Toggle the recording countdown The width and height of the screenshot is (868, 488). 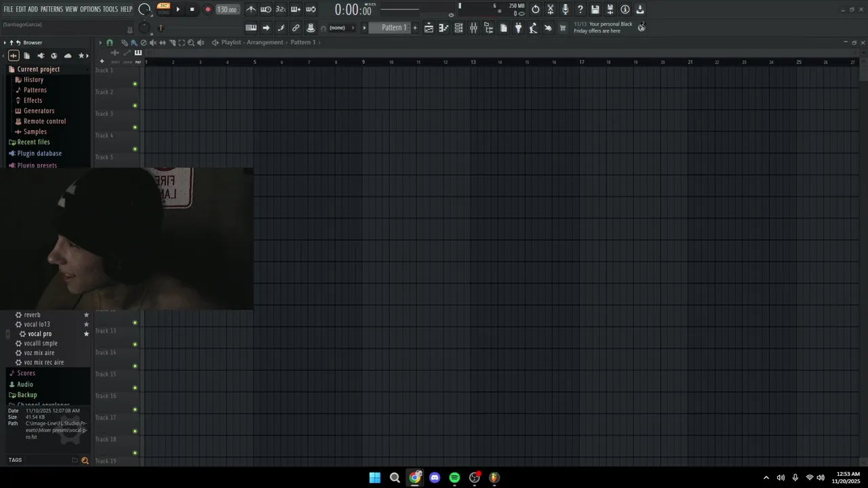[281, 9]
